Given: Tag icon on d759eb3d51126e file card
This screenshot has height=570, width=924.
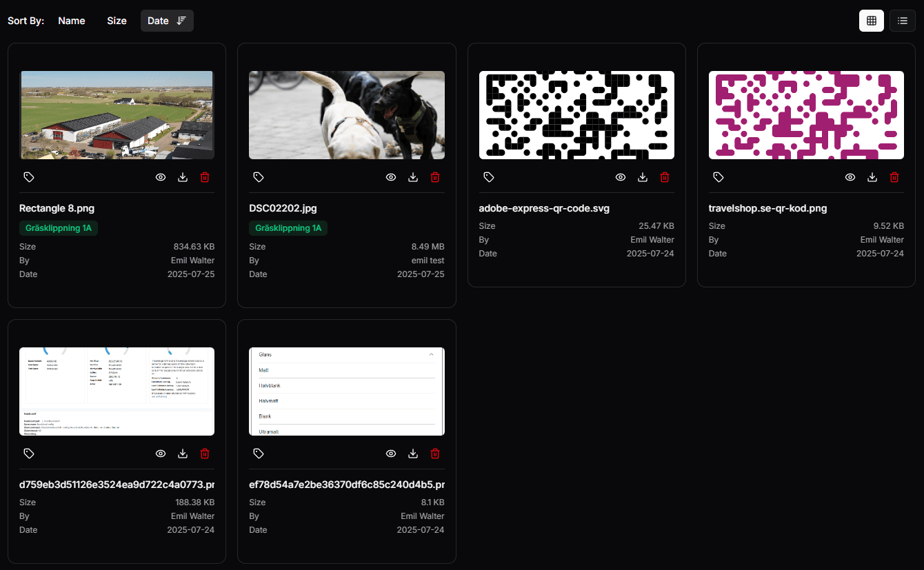Looking at the screenshot, I should (29, 454).
